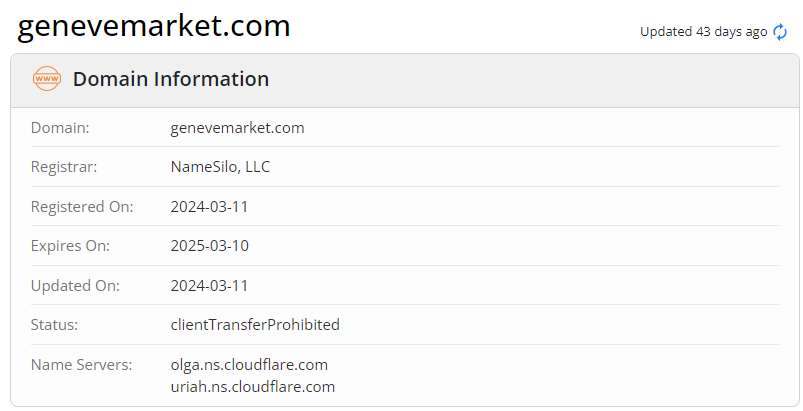
Task: Click the orange WWW globe icon
Action: coord(47,79)
